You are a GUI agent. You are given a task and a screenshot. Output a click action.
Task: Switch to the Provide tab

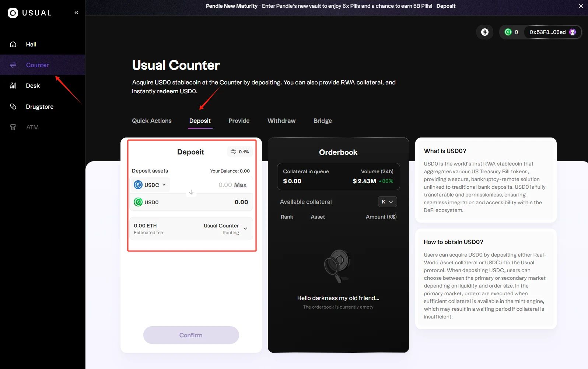239,121
